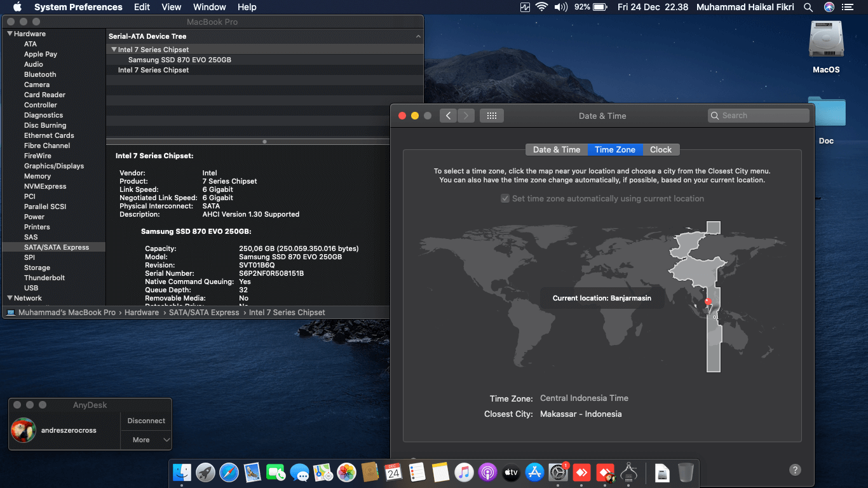Viewport: 868px width, 488px height.
Task: Open the Podcasts app in the Dock
Action: pyautogui.click(x=487, y=472)
